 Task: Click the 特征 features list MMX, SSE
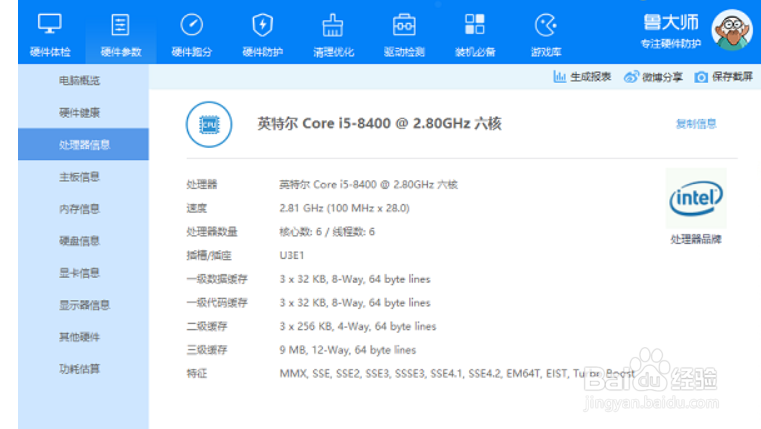point(457,373)
